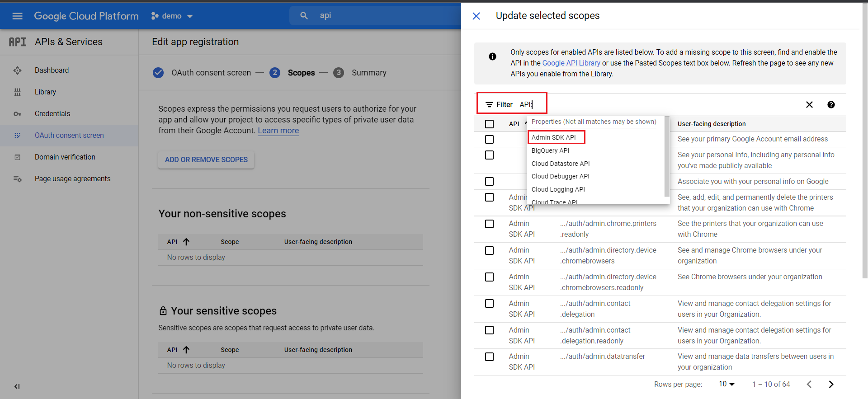Viewport: 868px width, 399px height.
Task: Click the search magnifier icon
Action: tap(304, 16)
